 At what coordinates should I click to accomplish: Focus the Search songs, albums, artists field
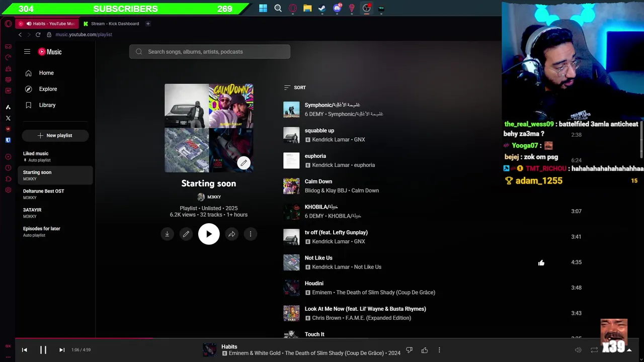tap(210, 52)
